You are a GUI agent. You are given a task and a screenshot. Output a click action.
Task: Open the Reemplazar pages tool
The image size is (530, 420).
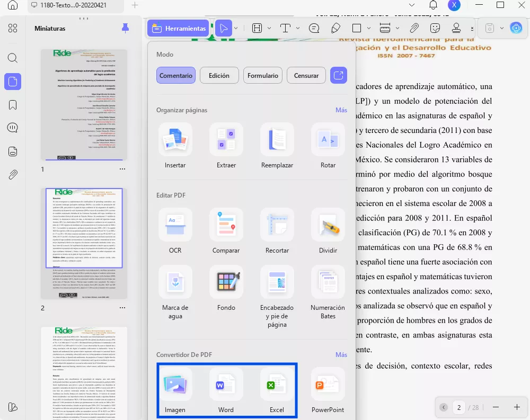[x=277, y=146]
